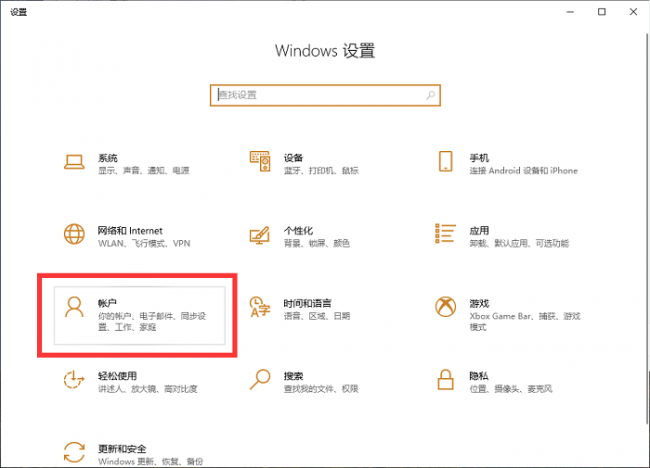
Task: Select the 应用 title
Action: 479,230
